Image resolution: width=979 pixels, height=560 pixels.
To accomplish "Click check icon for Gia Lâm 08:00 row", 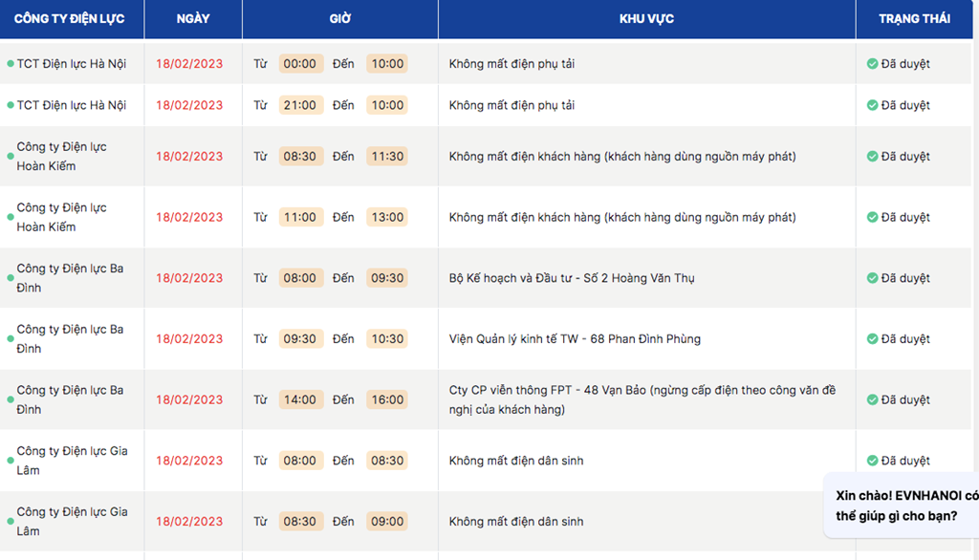I will pos(872,461).
